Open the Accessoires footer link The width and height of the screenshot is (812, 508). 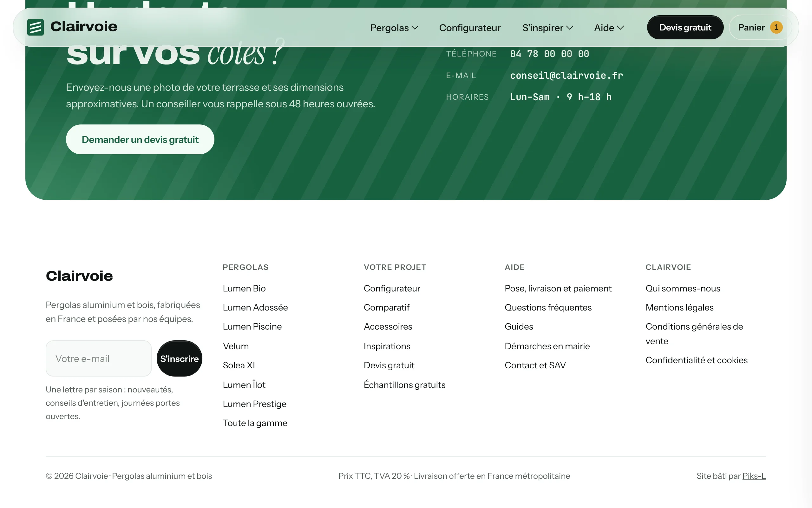[x=388, y=327]
